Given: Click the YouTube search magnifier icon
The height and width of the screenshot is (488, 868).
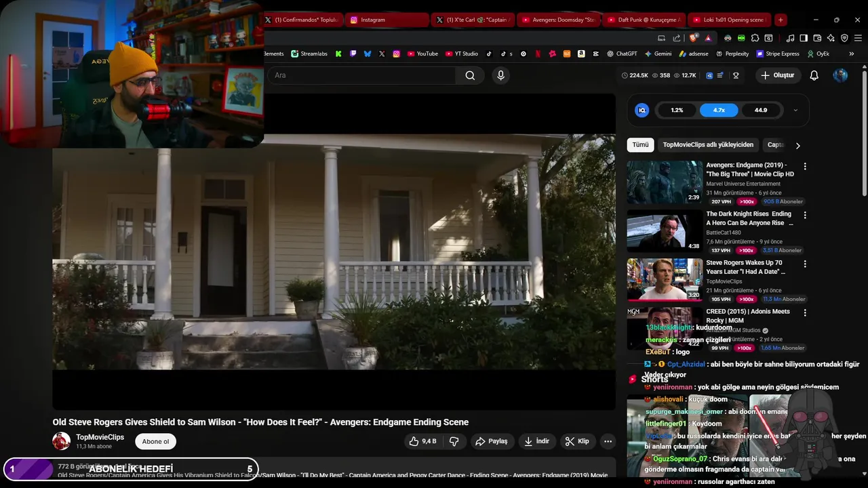Looking at the screenshot, I should pyautogui.click(x=470, y=75).
